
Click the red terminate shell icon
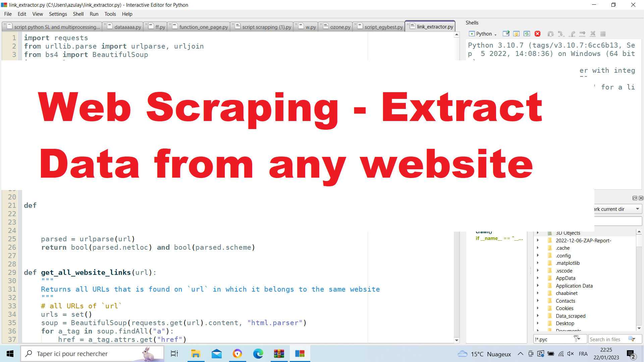tap(537, 34)
